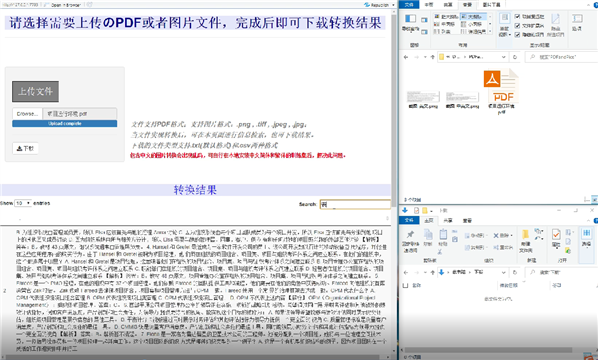Click back arrow in upper Explorer window

[406, 57]
